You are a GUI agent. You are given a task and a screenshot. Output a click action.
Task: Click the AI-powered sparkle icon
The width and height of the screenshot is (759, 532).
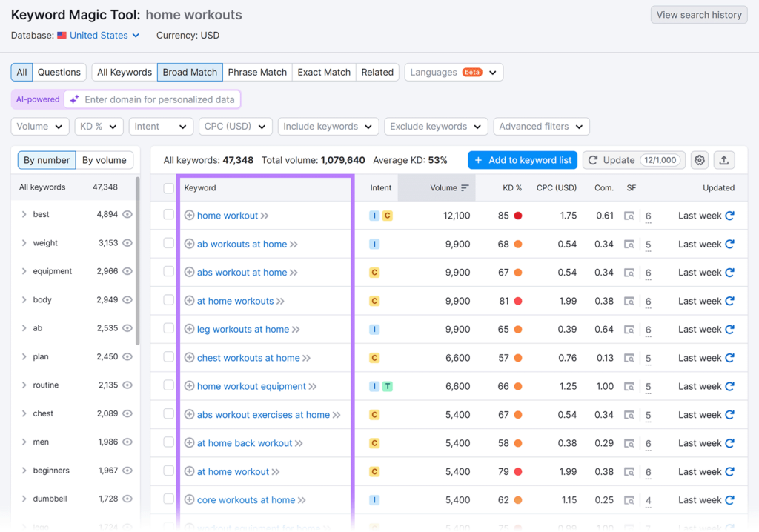(74, 100)
